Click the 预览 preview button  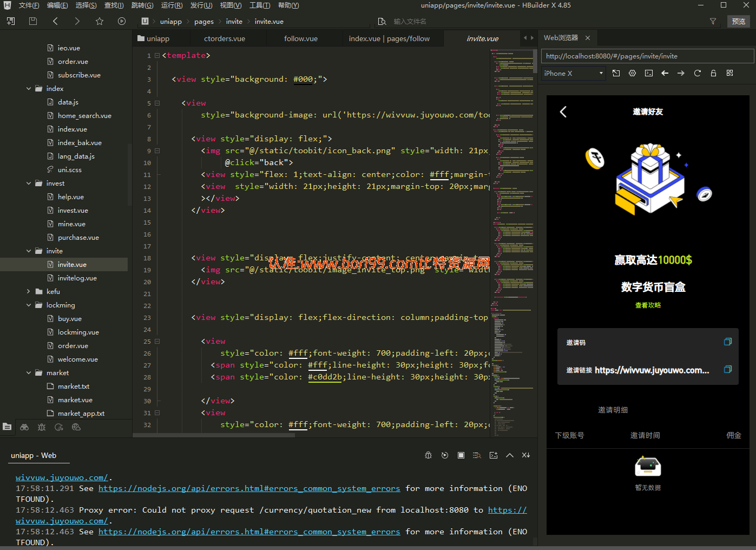[738, 21]
